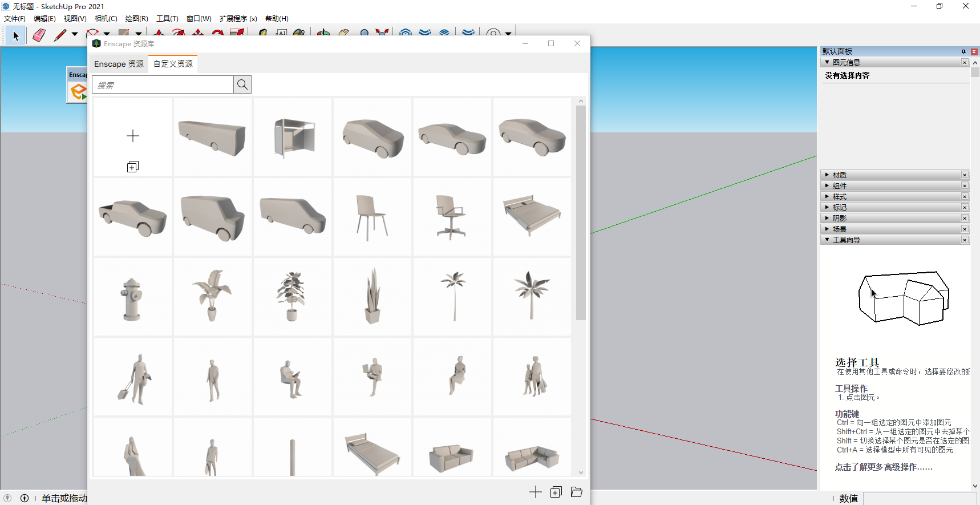Collapse the 图元信息 panel
This screenshot has height=505, width=980.
[x=845, y=63]
